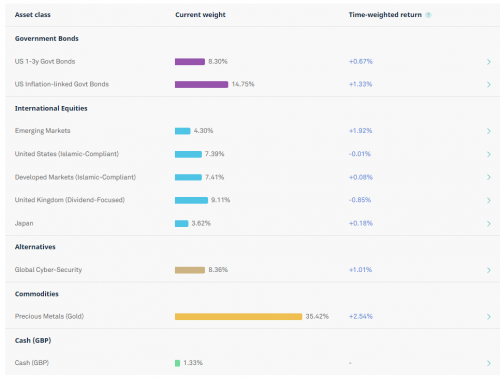The width and height of the screenshot is (500, 379).
Task: Click the 8.36% weight value
Action: (218, 270)
